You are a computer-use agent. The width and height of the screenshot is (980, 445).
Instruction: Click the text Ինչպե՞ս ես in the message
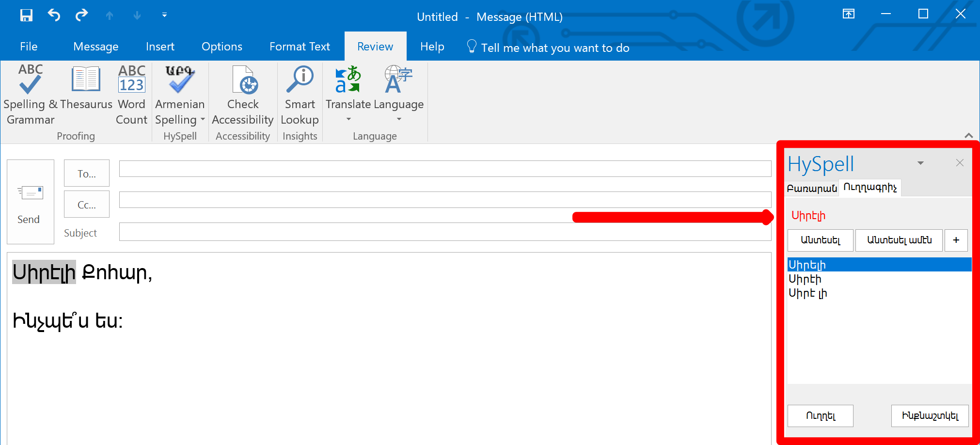(x=67, y=320)
